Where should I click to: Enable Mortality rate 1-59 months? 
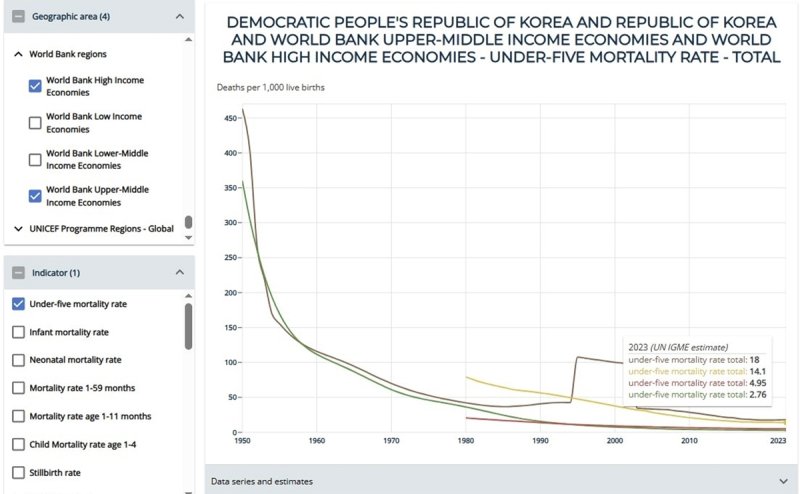[x=18, y=388]
